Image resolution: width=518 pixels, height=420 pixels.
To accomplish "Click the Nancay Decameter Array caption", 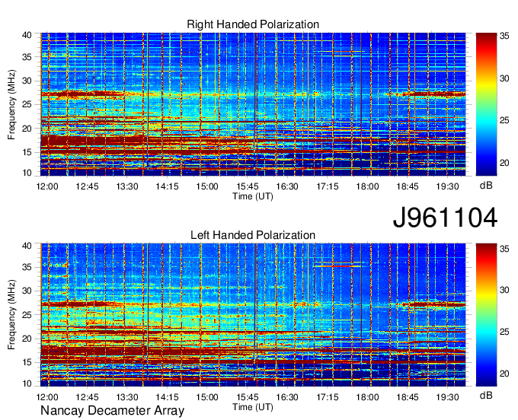I will (112, 411).
